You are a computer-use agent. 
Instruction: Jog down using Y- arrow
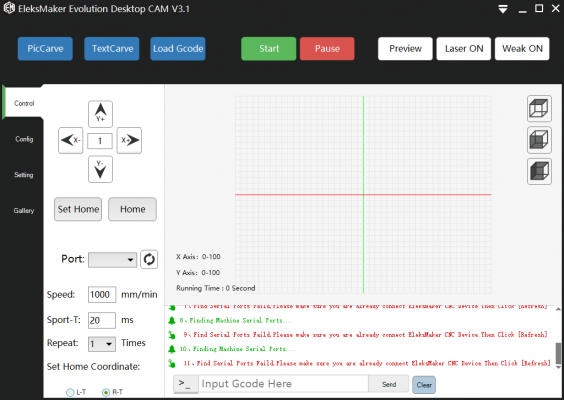pos(100,169)
